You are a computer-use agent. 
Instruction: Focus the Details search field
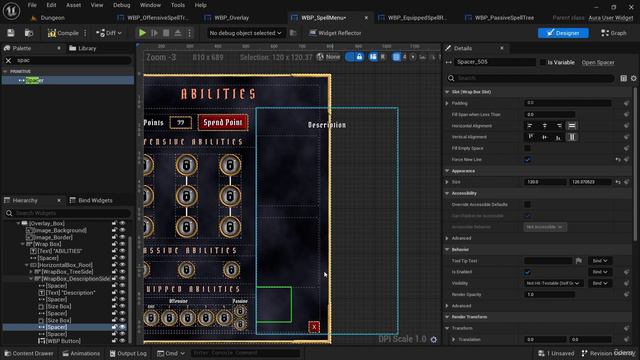tap(531, 78)
